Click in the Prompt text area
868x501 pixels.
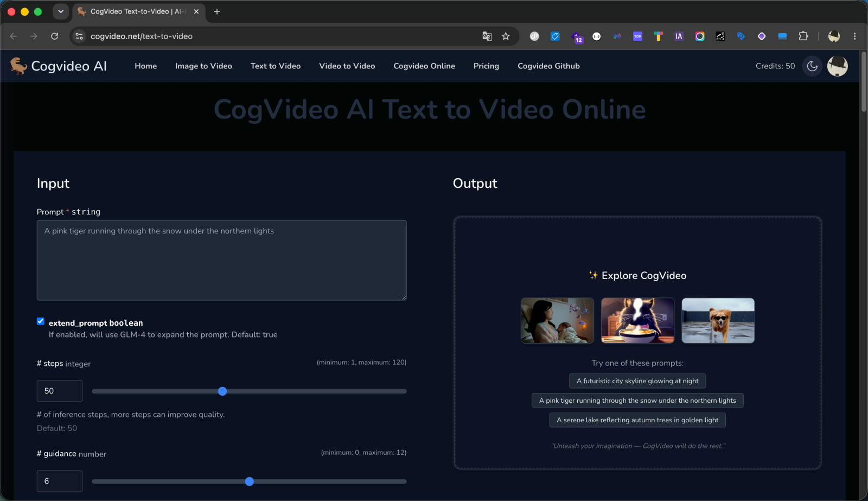(221, 260)
